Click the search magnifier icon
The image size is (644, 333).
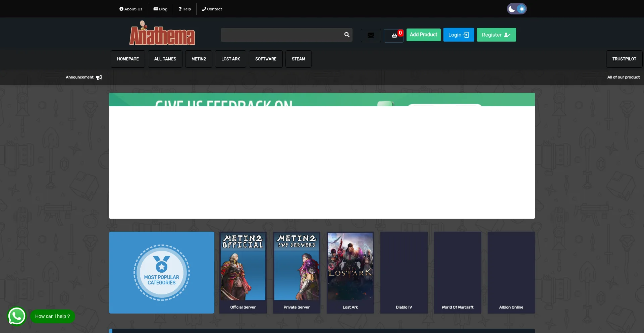(346, 35)
